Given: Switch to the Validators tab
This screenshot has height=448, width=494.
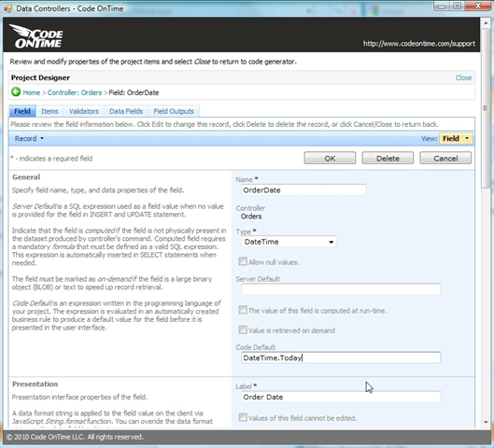Looking at the screenshot, I should (x=84, y=111).
